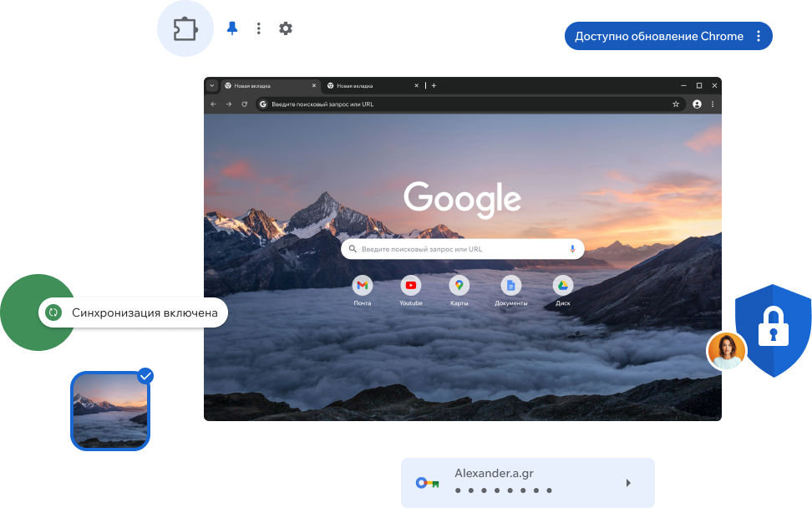Viewport: 812px width, 508px height.
Task: Click the Доступно обновление Chrome button
Action: click(x=658, y=36)
